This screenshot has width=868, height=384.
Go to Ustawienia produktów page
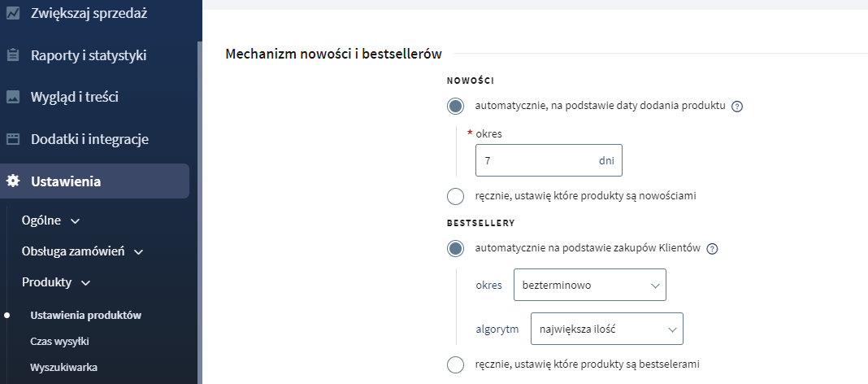pos(86,316)
